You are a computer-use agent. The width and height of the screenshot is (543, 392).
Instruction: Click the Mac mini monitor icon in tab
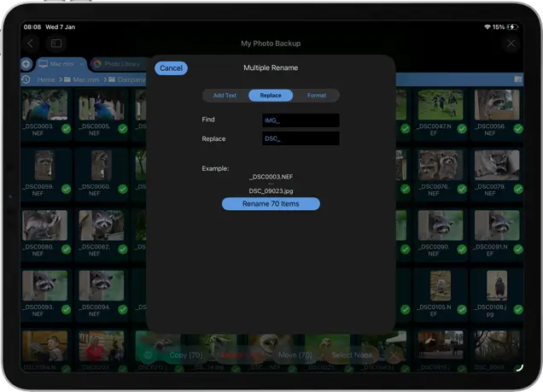(x=44, y=64)
